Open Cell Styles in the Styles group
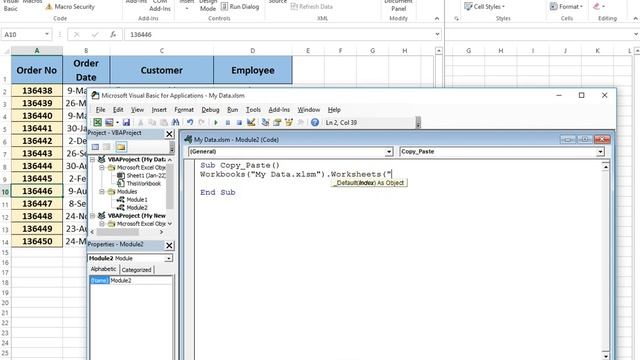Image resolution: width=640 pixels, height=360 pixels. (x=484, y=7)
